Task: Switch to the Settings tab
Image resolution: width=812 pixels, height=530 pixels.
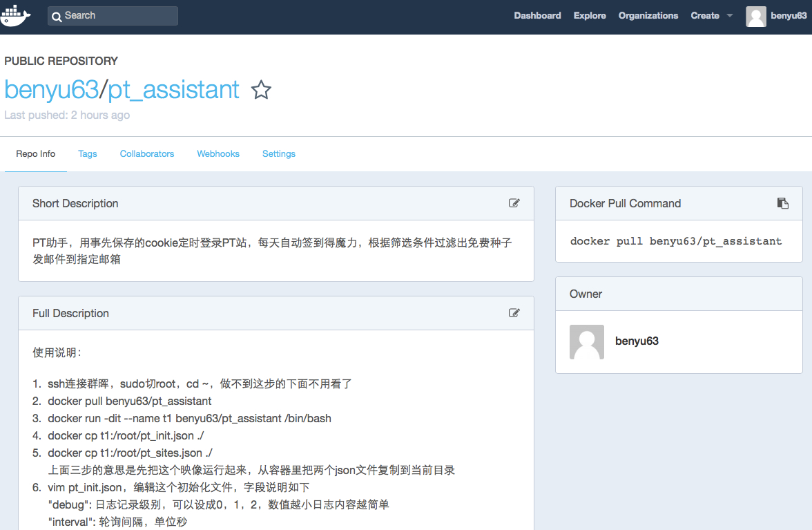Action: [279, 154]
